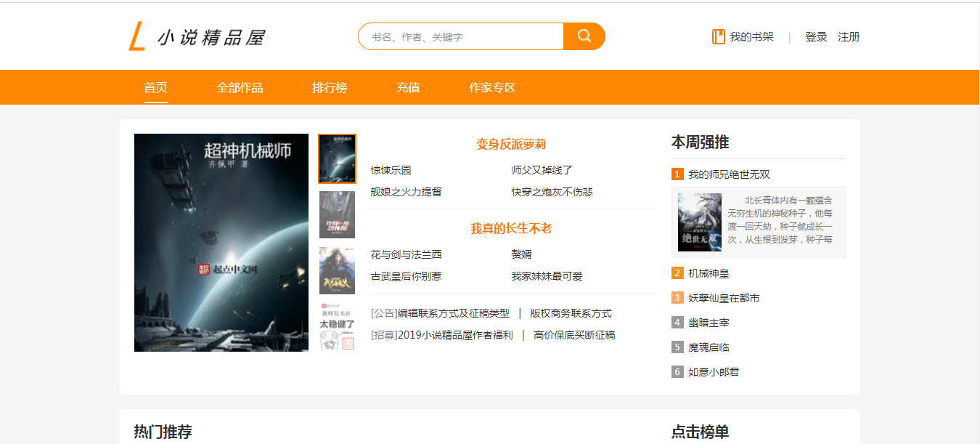Focus the 书名、作者、关键字 search field
This screenshot has height=444, width=980.
(461, 36)
